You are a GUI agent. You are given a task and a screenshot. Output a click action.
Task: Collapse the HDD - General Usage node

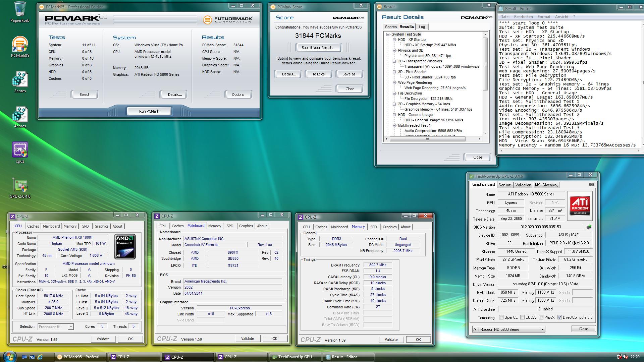pos(394,115)
